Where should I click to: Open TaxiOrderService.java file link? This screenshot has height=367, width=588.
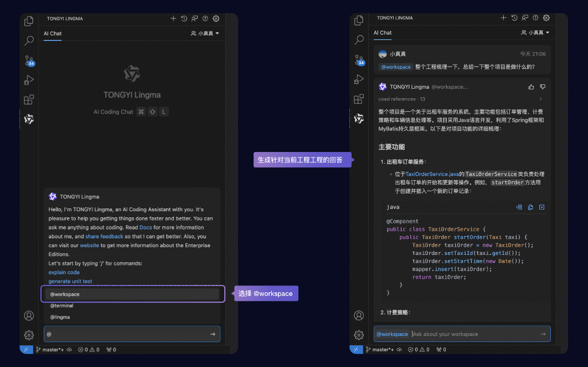(x=432, y=174)
